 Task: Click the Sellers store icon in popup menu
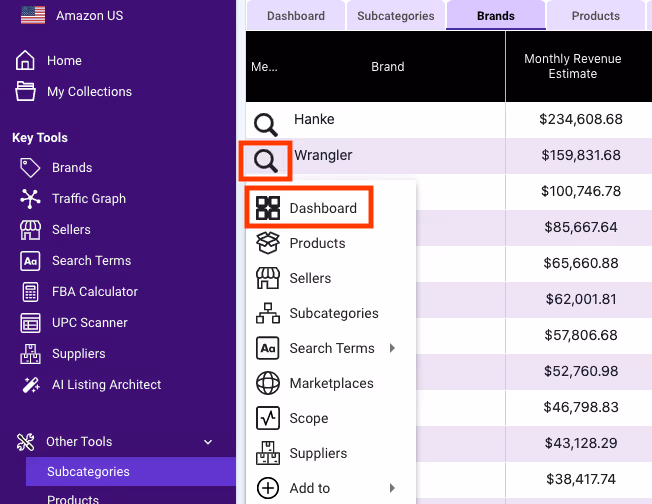point(268,278)
